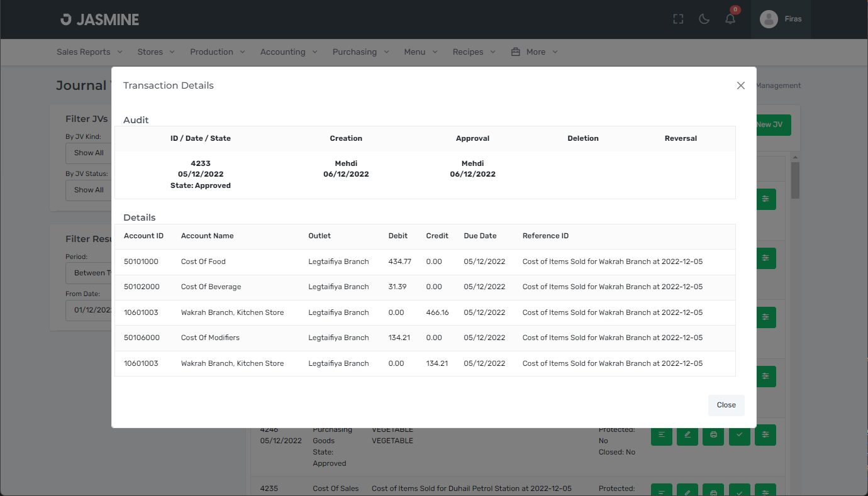The width and height of the screenshot is (868, 496).
Task: Open the Period filter dropdown
Action: pyautogui.click(x=89, y=273)
